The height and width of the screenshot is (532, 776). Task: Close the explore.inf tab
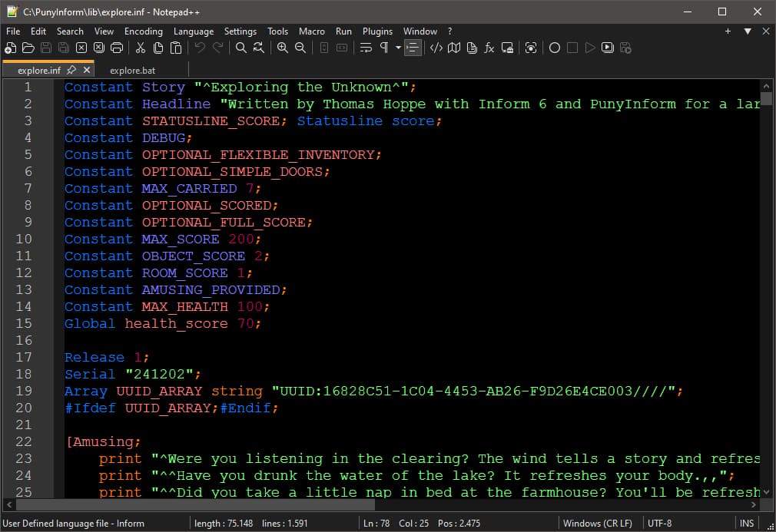(87, 70)
